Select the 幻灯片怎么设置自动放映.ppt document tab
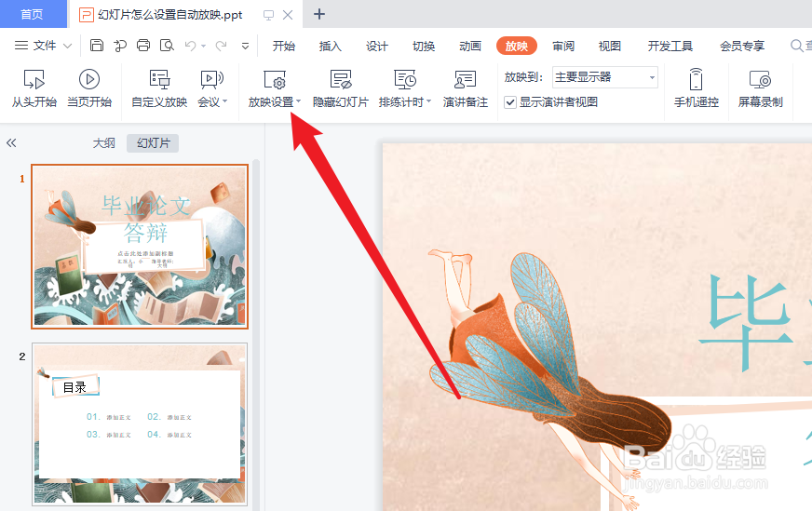This screenshot has height=511, width=812. (169, 15)
